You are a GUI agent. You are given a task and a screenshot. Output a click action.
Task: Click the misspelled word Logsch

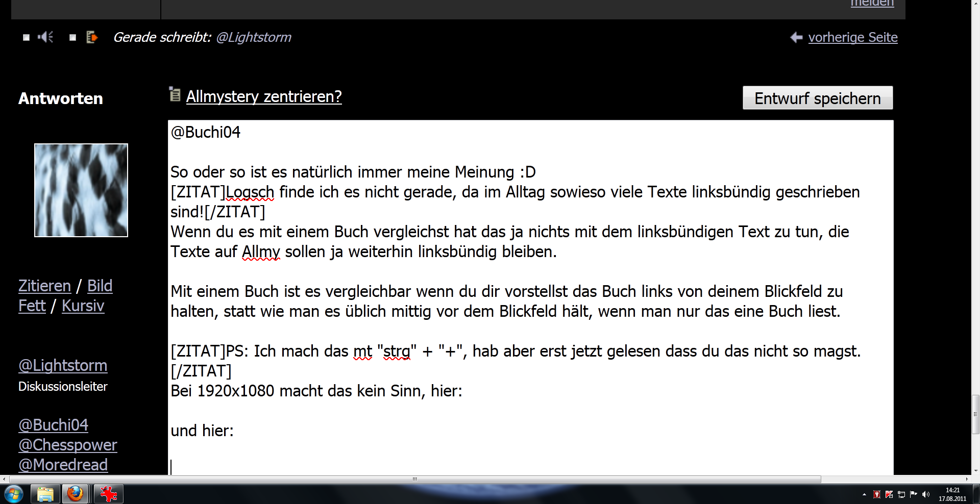pos(250,192)
